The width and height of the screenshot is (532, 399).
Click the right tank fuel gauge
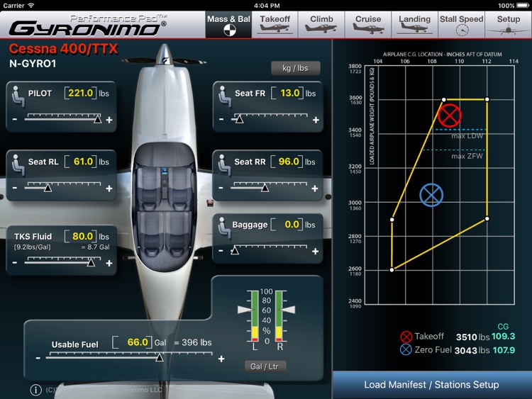pos(279,315)
